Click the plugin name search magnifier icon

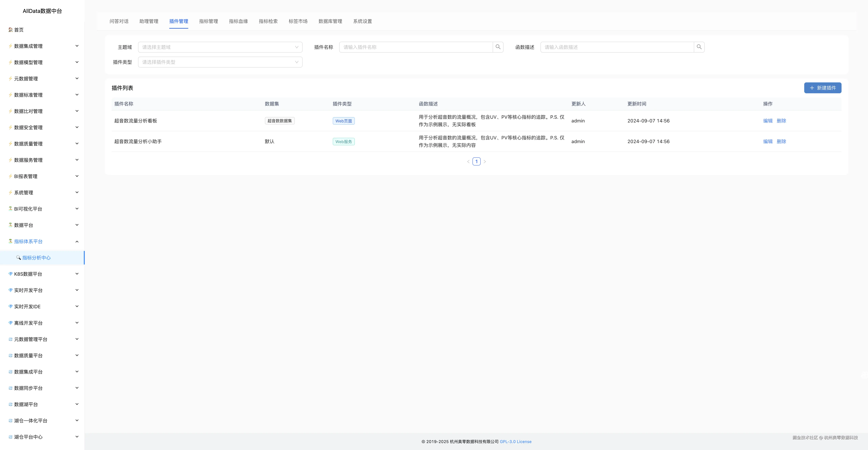coord(498,47)
